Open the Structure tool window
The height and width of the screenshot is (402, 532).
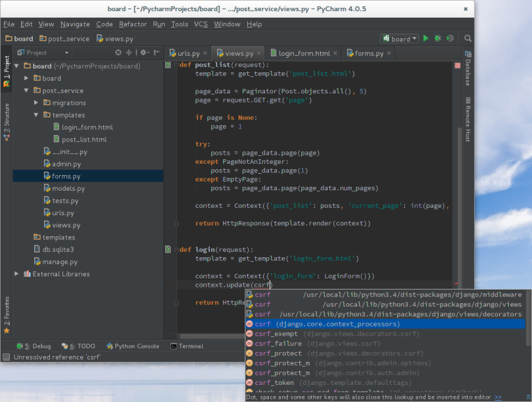[7, 122]
